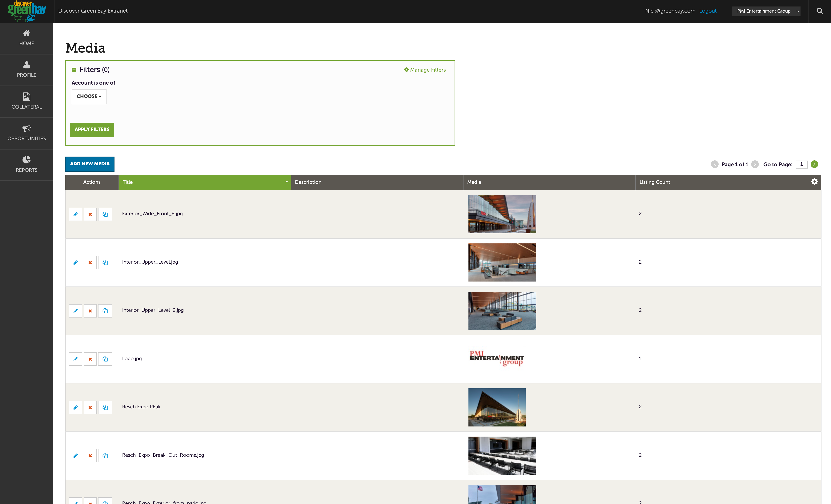Delete Resch Expo PEak using red X
The width and height of the screenshot is (831, 504).
coord(90,407)
